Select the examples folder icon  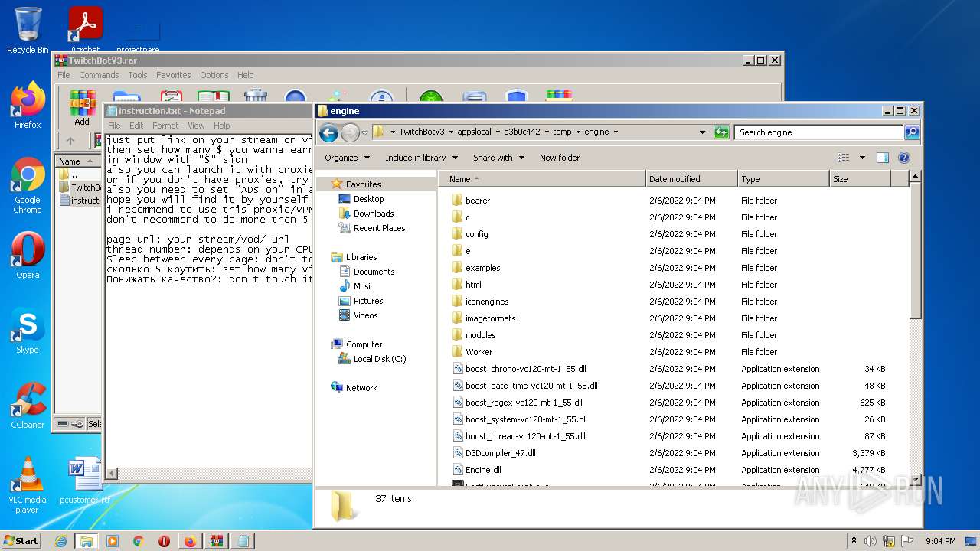point(458,268)
